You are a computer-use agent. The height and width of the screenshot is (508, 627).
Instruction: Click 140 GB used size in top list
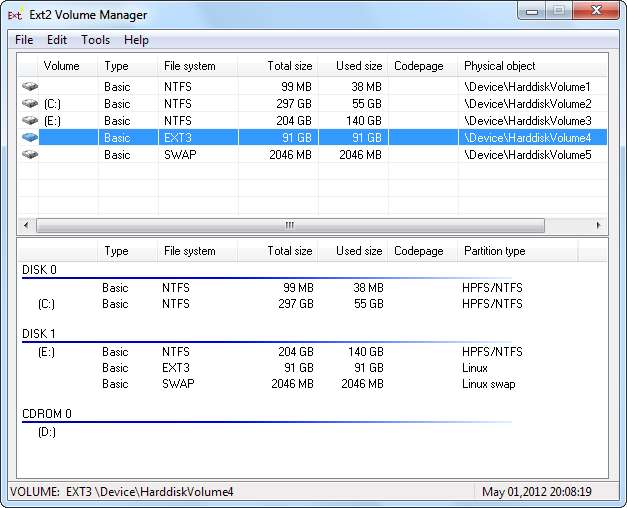[x=364, y=121]
